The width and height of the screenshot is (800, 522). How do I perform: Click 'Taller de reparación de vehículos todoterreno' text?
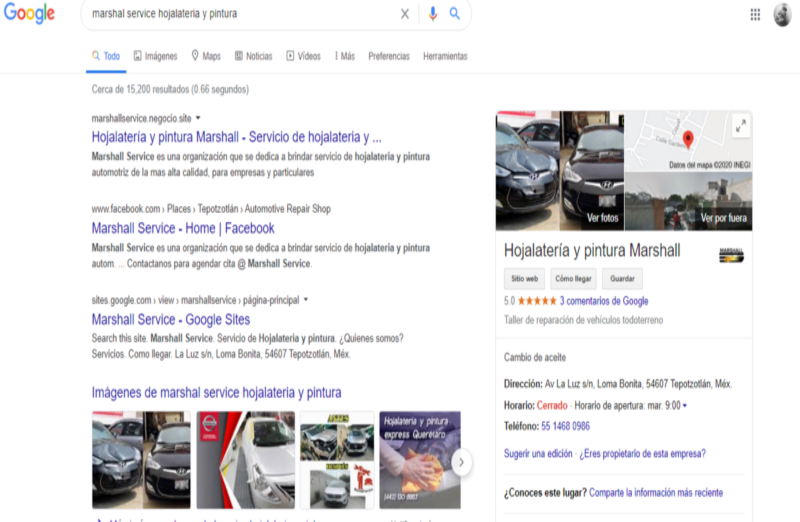pyautogui.click(x=584, y=320)
